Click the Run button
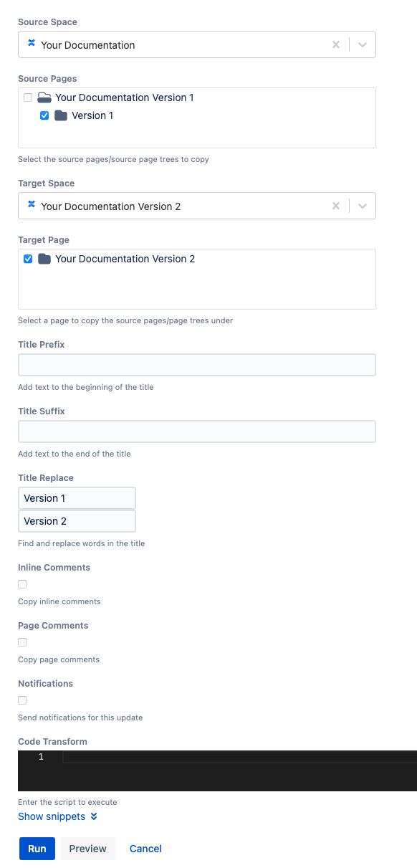 [37, 849]
